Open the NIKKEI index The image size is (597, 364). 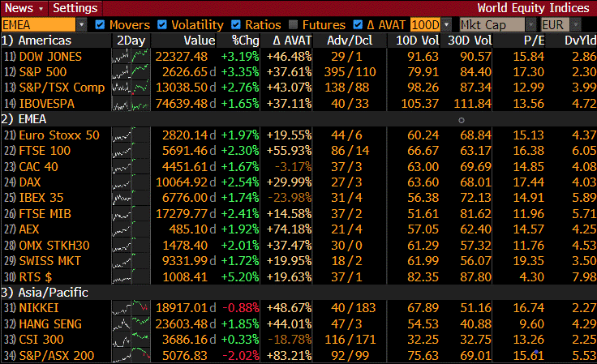click(x=39, y=308)
